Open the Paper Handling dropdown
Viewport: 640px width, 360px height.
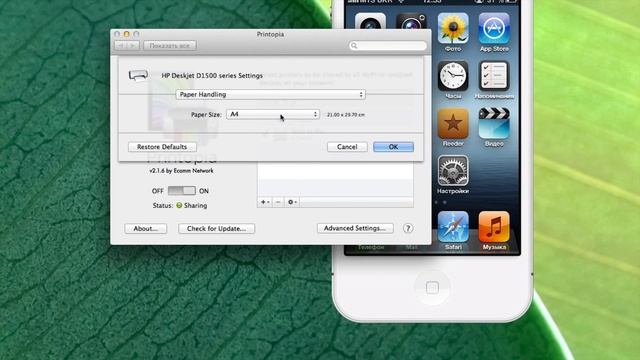coord(270,94)
